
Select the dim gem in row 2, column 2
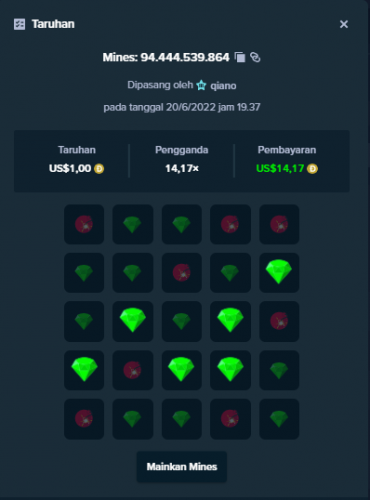[133, 273]
